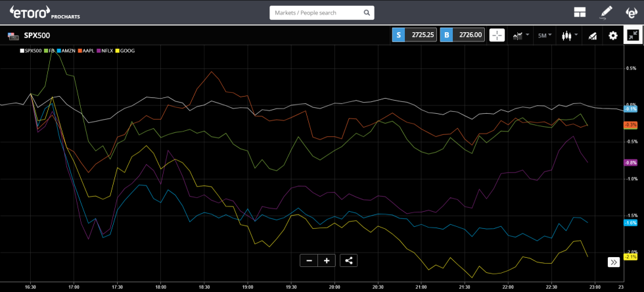Viewport: 644px width, 292px height.
Task: Zoom out the chart with minus button
Action: click(x=309, y=260)
